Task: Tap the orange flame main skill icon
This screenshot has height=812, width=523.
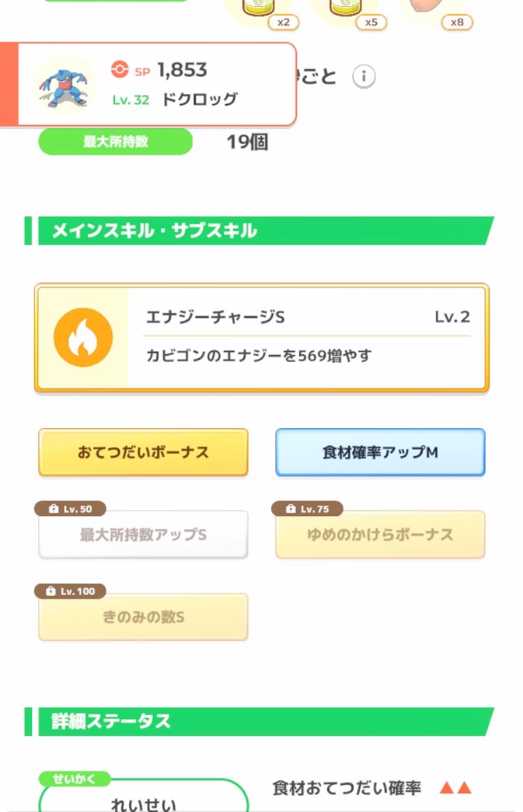Action: point(83,338)
